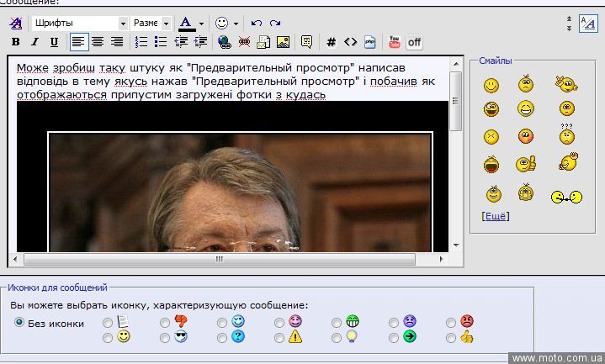Image resolution: width=605 pixels, height=364 pixels.
Task: Select the angry red face icon radio
Action: [x=450, y=322]
